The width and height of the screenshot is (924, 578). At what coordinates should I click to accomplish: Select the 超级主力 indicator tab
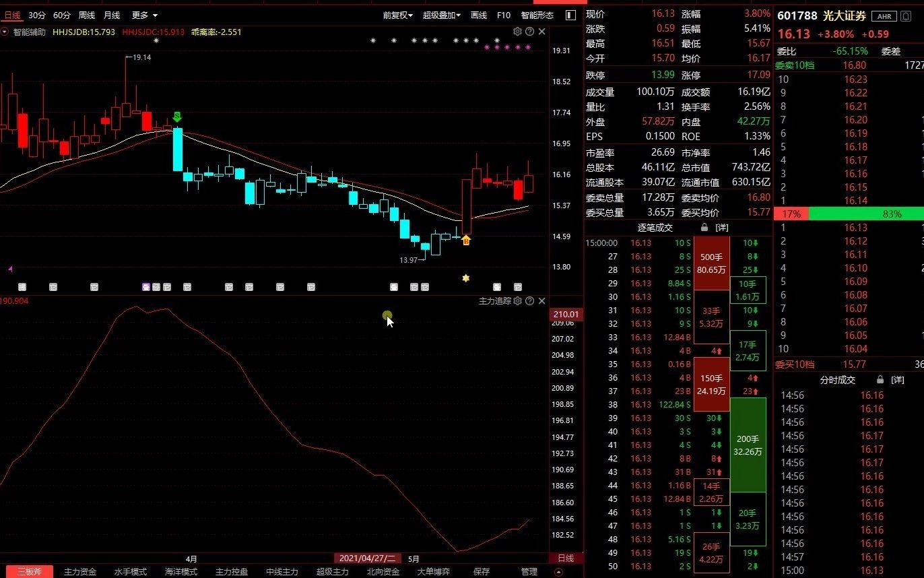click(x=333, y=572)
